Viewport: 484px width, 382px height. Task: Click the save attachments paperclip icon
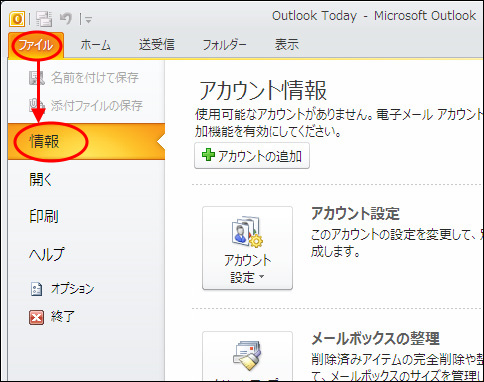(36, 105)
